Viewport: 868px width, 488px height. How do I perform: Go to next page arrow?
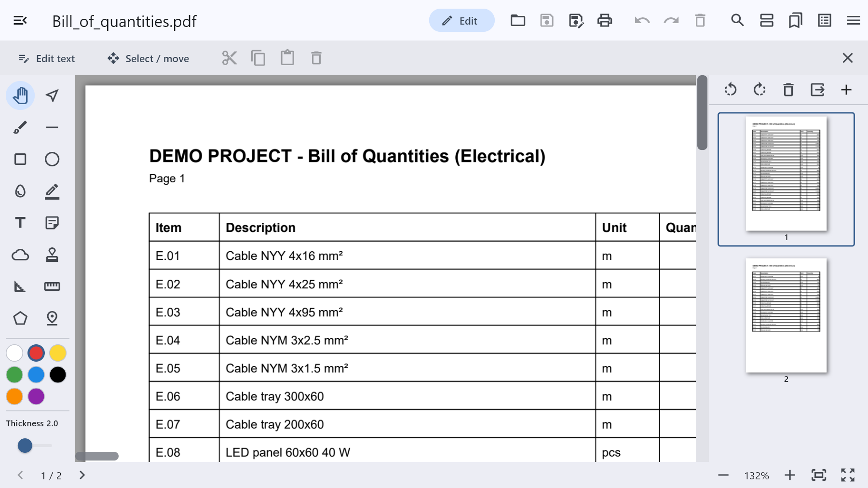coord(82,475)
